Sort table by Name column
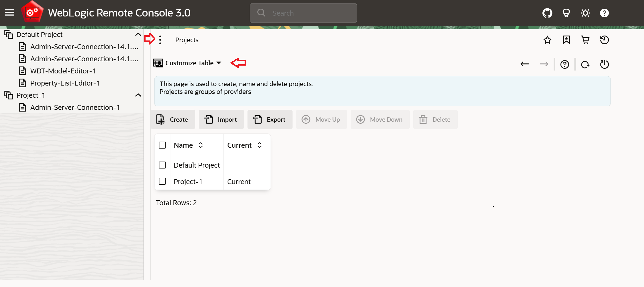644x287 pixels. (201, 145)
